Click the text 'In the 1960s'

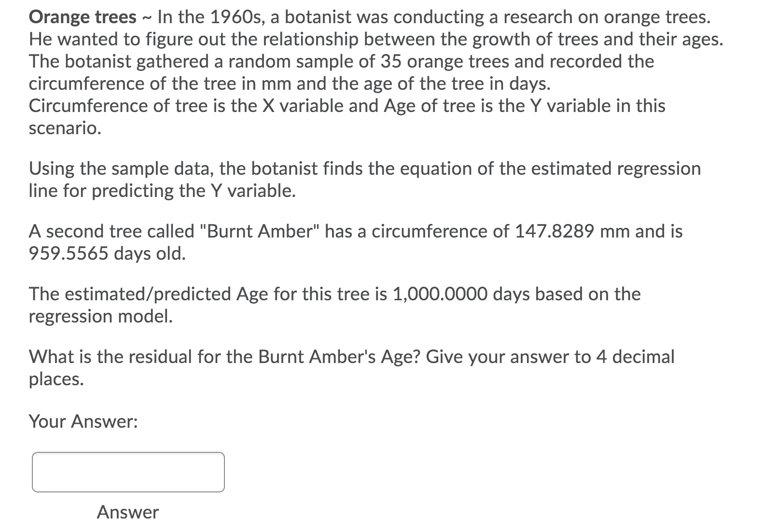pyautogui.click(x=210, y=17)
